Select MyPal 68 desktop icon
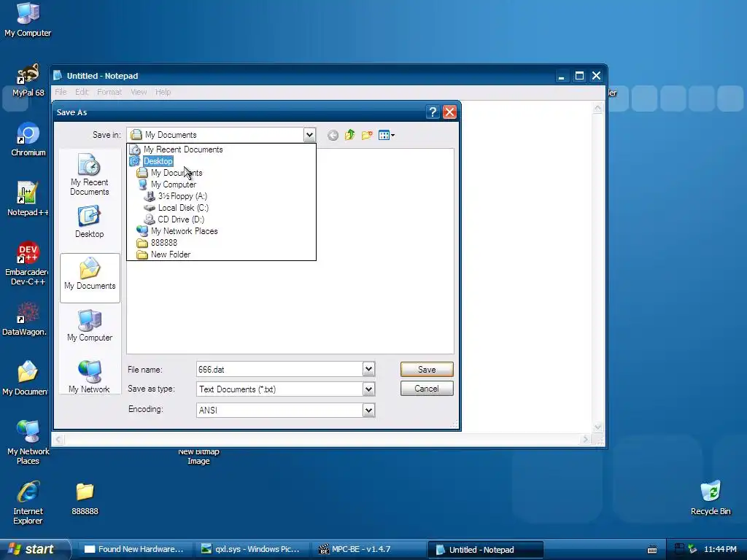The height and width of the screenshot is (560, 747). (x=28, y=80)
